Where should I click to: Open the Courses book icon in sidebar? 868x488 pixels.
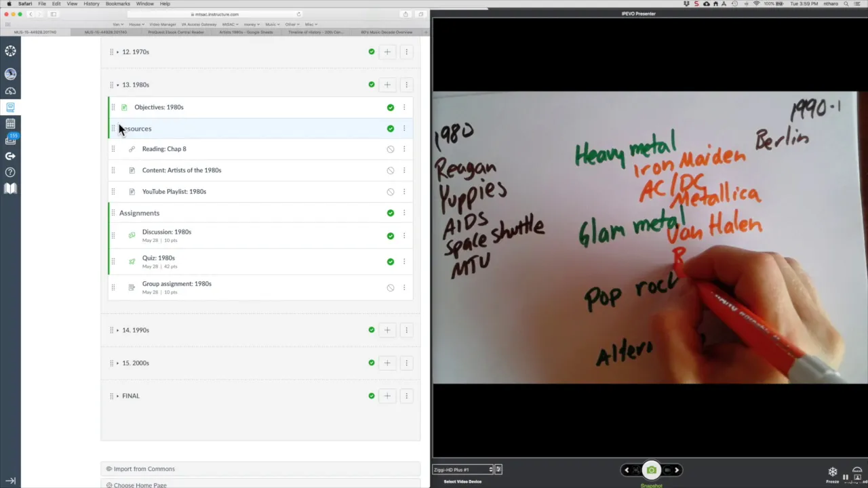10,107
